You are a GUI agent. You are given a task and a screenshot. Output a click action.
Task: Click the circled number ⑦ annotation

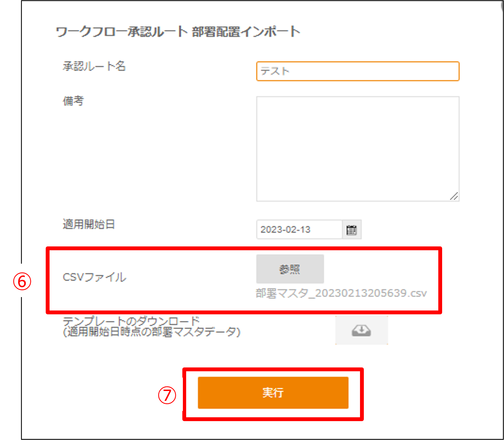pos(167,395)
